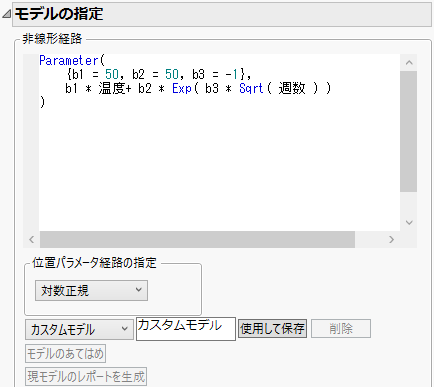
Task: Click the 非線形経路 group label
Action: coord(52,39)
